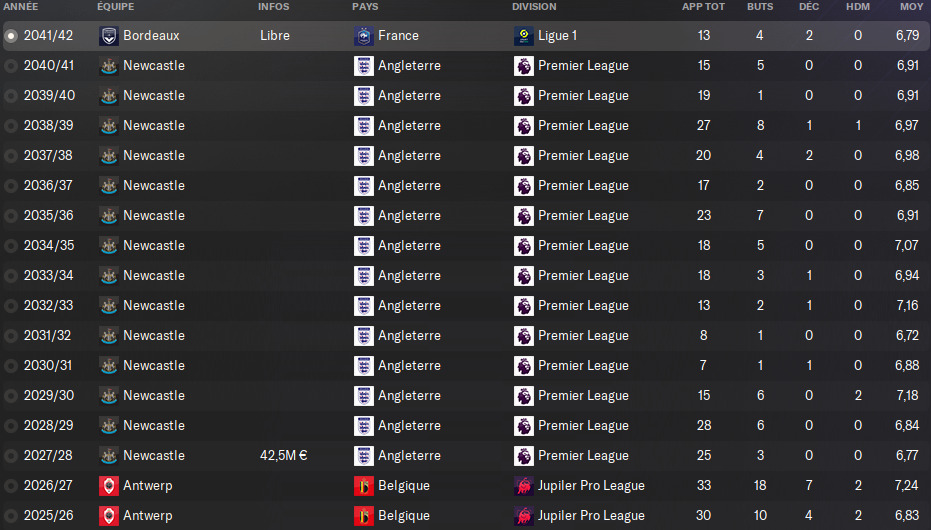Click the Belgique flag in the 2025/26 row
Viewport: 931px width, 530px height.
tap(363, 516)
